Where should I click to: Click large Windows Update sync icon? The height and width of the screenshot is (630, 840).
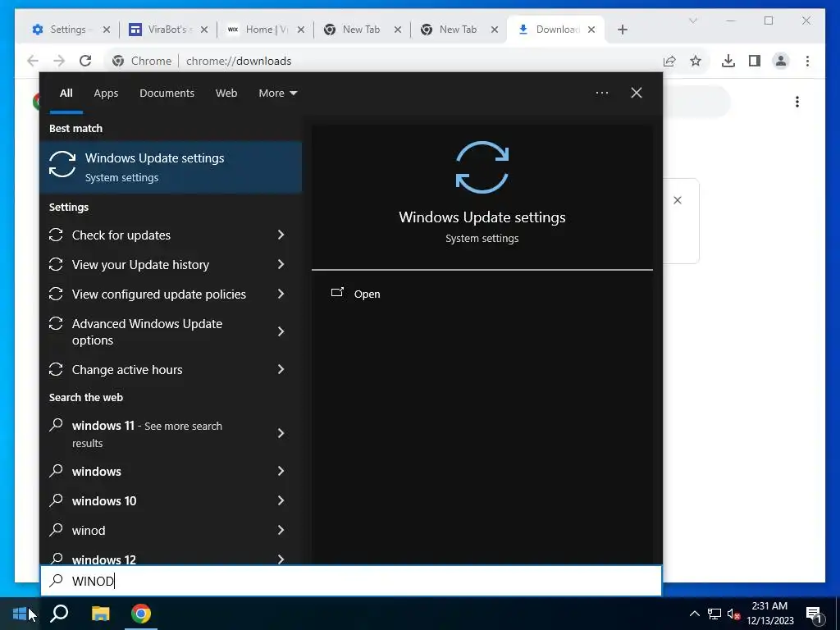(482, 167)
